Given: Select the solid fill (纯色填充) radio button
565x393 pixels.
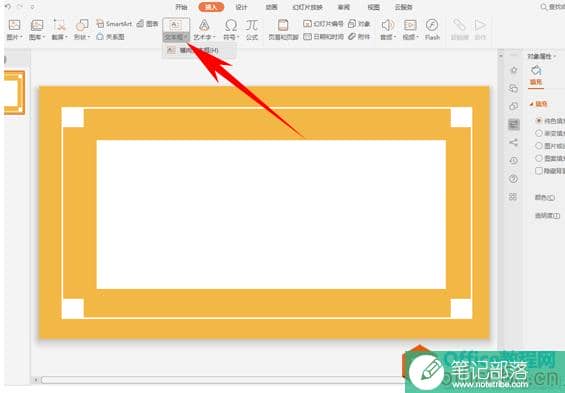Looking at the screenshot, I should 539,121.
